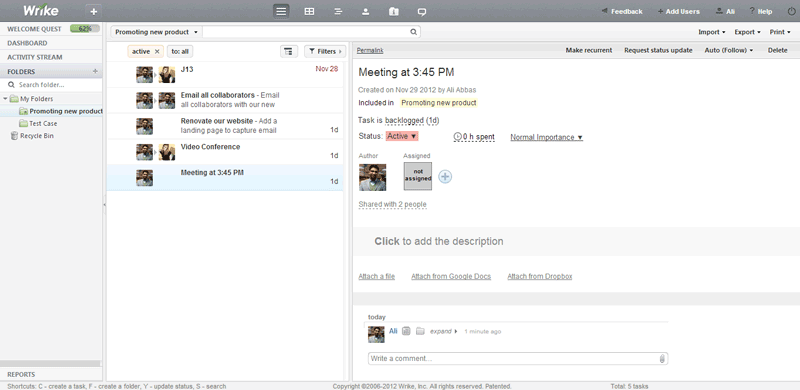Open the Help menu

point(761,11)
